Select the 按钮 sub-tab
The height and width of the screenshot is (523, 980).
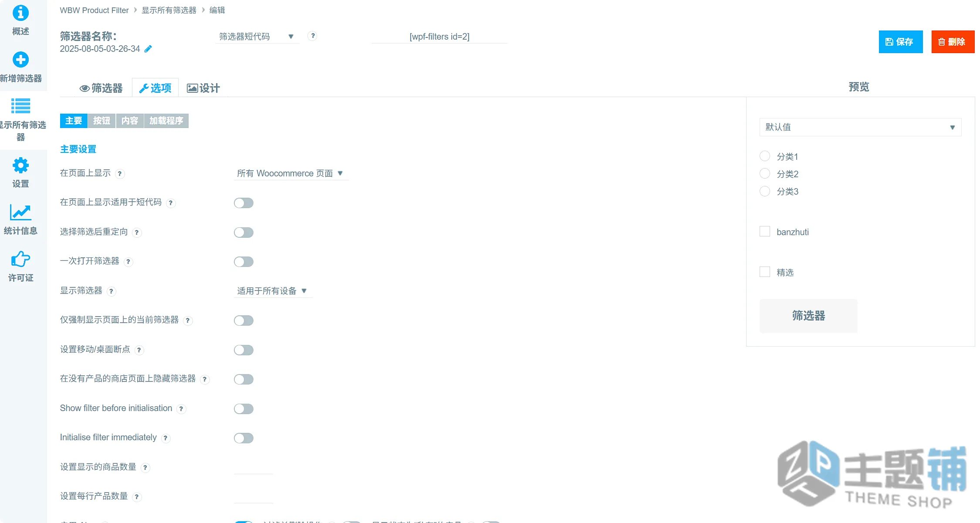[x=101, y=121]
